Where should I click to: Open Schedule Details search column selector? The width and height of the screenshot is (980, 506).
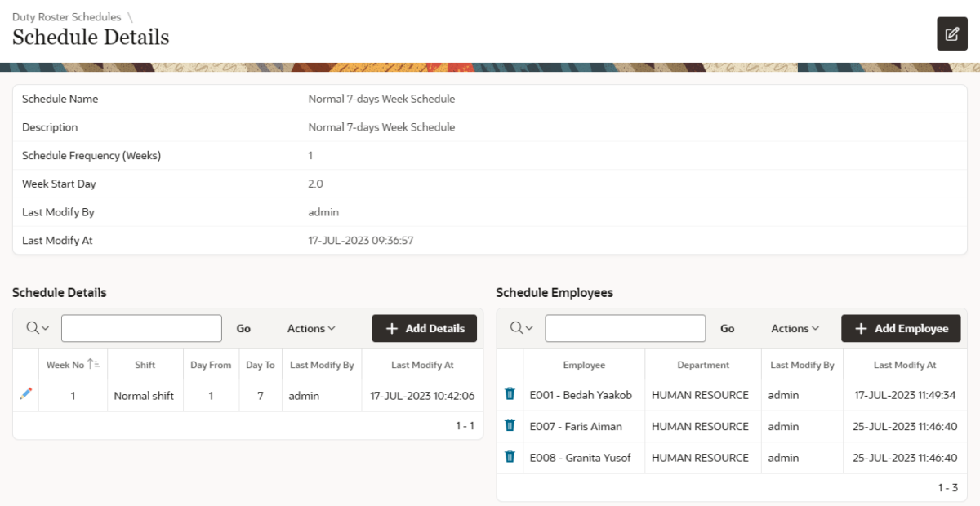tap(38, 328)
